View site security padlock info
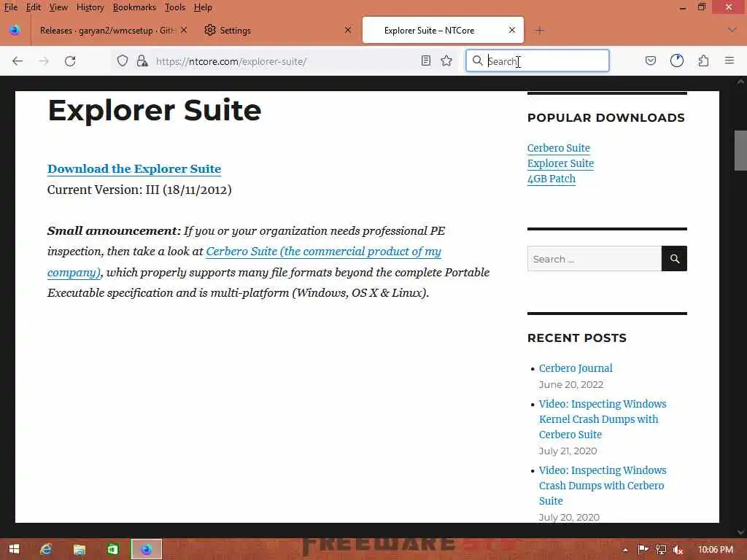This screenshot has width=747, height=560. click(x=142, y=61)
